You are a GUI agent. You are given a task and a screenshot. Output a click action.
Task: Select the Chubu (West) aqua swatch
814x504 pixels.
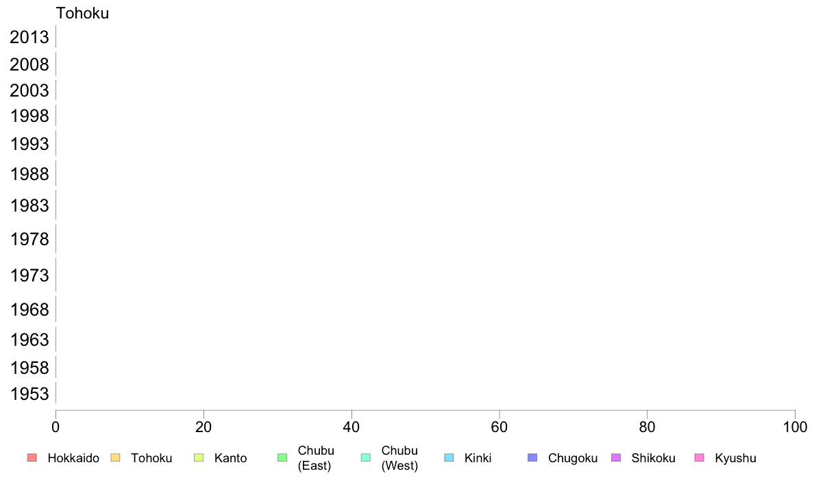(366, 457)
